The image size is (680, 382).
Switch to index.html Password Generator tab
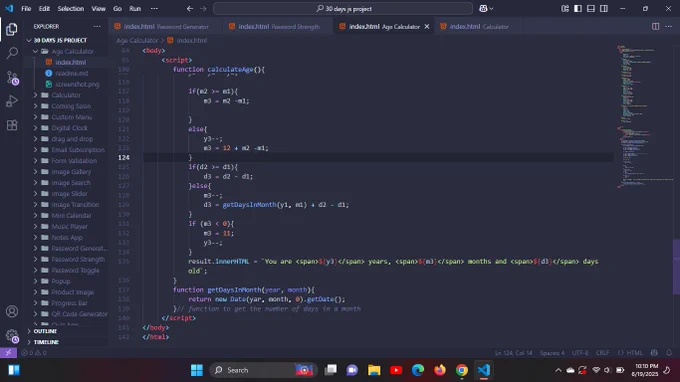tap(165, 26)
